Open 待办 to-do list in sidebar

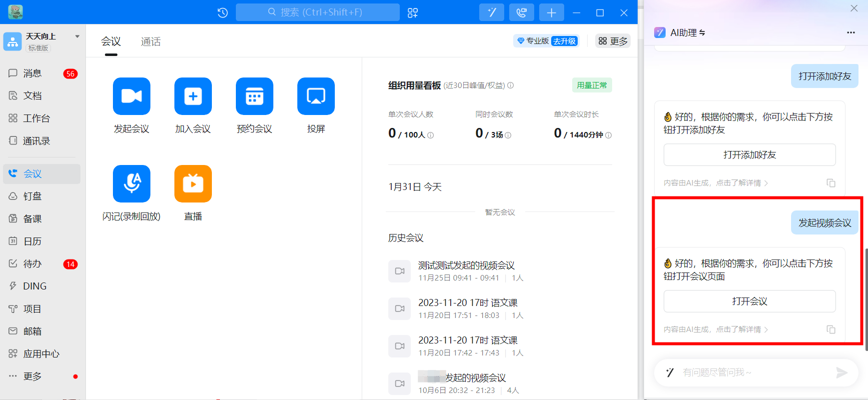click(x=42, y=263)
